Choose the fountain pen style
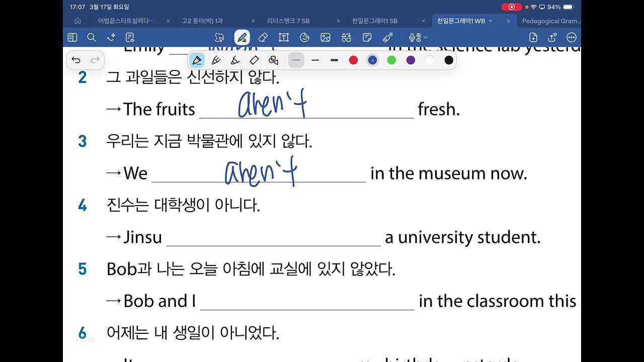 [x=197, y=60]
